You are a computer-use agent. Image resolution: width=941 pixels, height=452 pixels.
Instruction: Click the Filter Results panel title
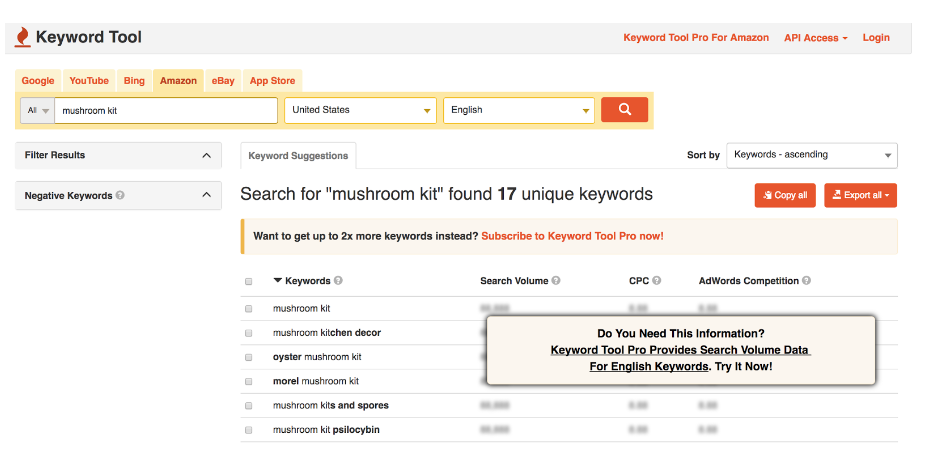click(x=55, y=155)
